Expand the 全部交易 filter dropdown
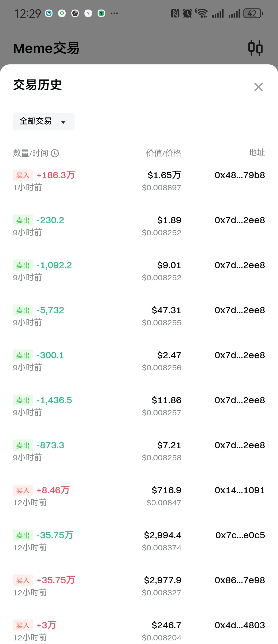This screenshot has width=278, height=644. click(x=44, y=121)
